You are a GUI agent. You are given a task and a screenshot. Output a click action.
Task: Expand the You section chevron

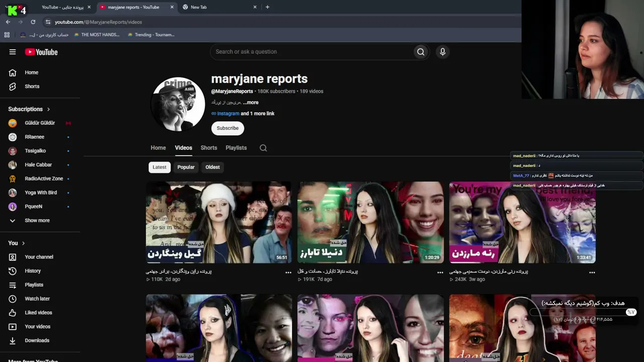click(x=23, y=243)
